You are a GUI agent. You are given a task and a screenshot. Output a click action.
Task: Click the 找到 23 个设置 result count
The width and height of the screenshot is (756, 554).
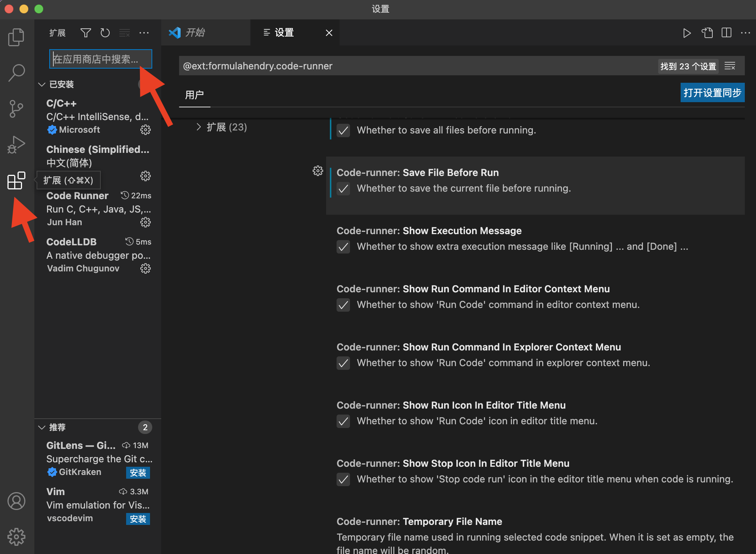[x=688, y=66]
